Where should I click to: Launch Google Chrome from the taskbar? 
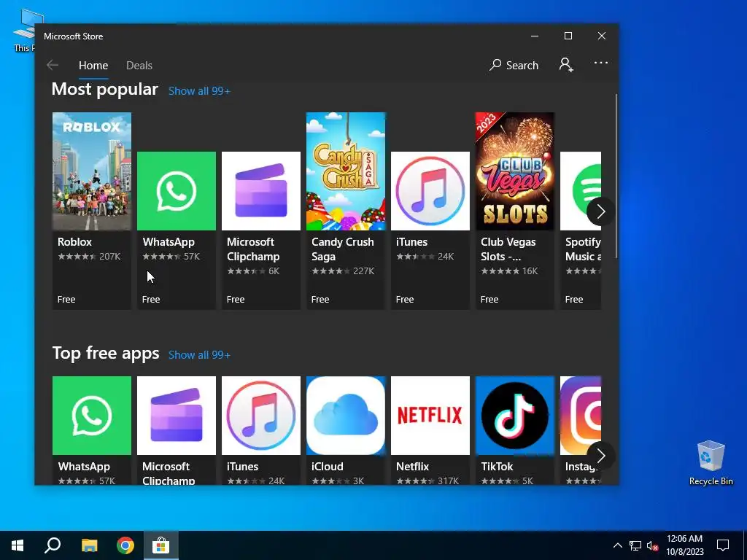[125, 545]
